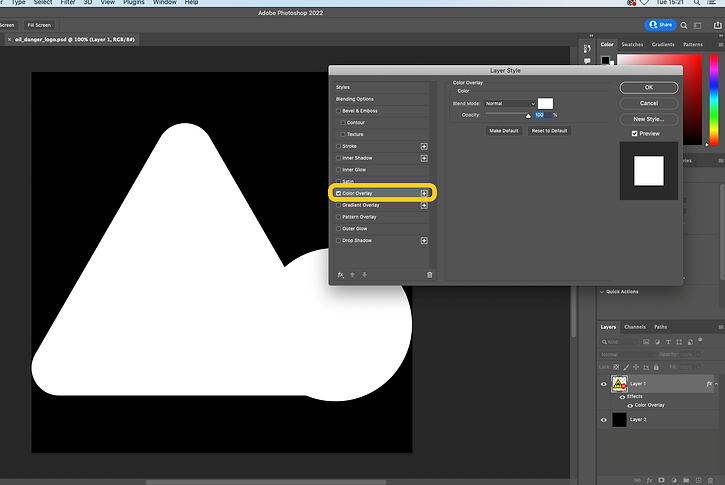Filter layers by shape layers icon

point(679,342)
